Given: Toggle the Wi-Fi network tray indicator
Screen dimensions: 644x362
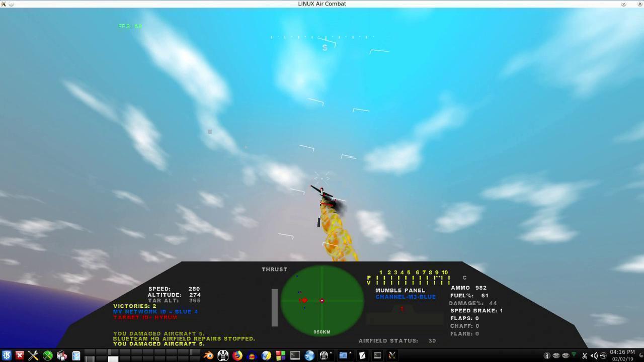Looking at the screenshot, I should click(574, 355).
